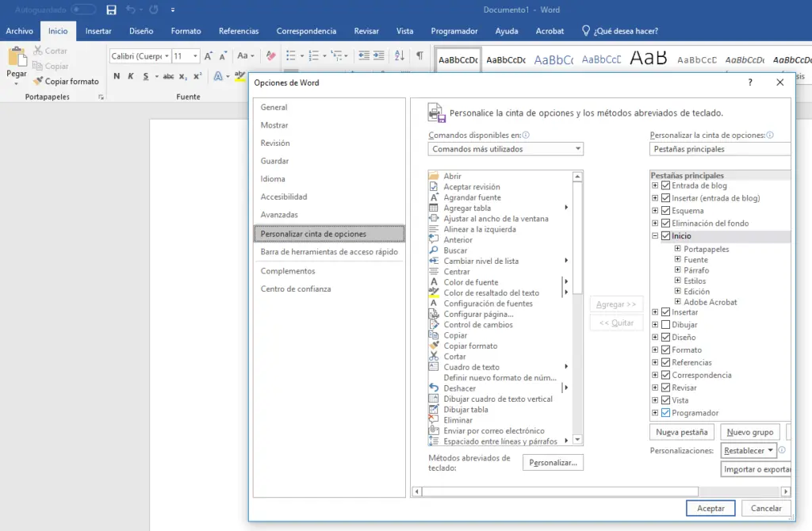Click the Undo arrow in quick access toolbar
This screenshot has width=812, height=531.
[x=131, y=10]
